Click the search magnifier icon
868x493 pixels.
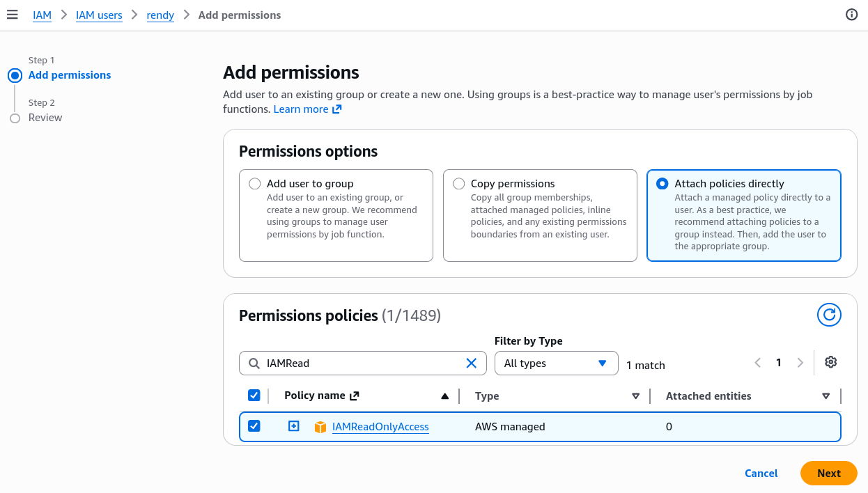click(253, 363)
